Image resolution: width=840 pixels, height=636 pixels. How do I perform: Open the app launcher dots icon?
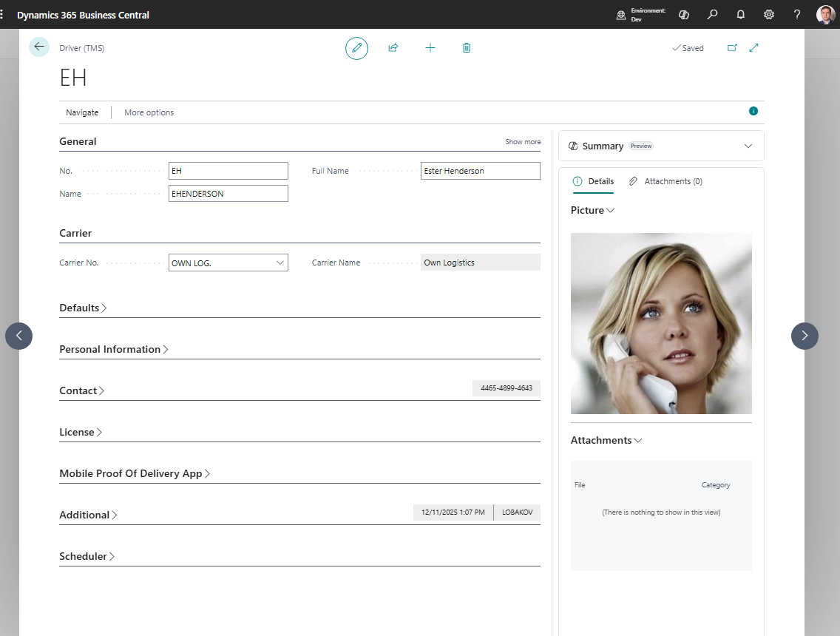[x=1, y=15]
